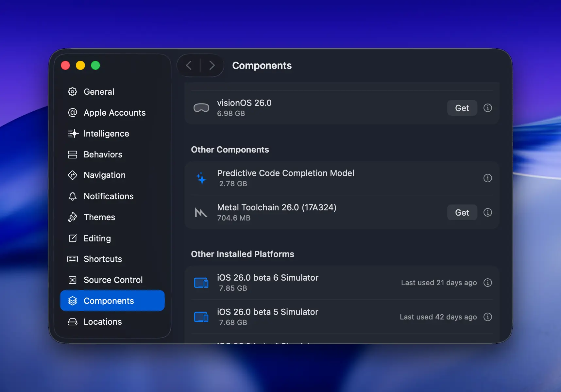Open the Intelligence settings pane
Screen dimensions: 561x392
[106, 134]
